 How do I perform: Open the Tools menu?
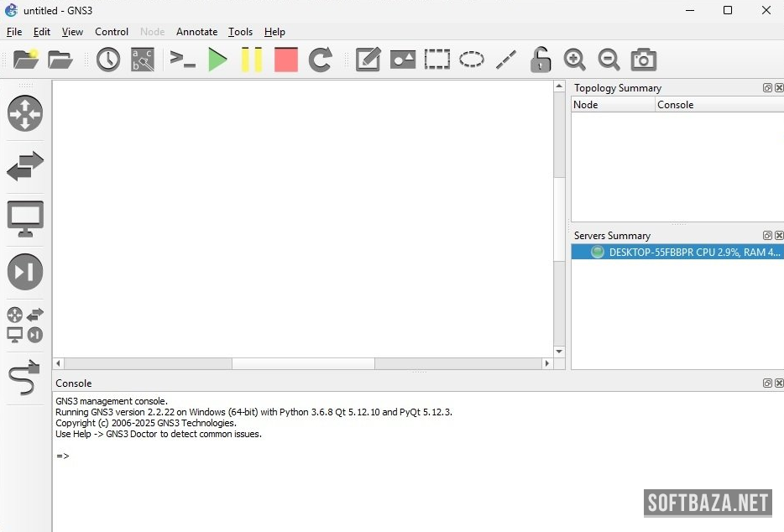240,32
